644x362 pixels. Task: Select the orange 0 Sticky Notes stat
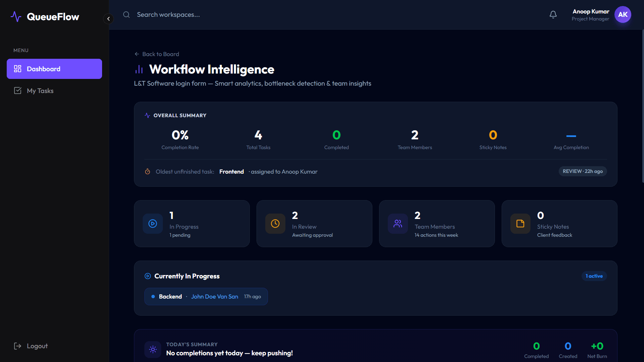click(x=493, y=139)
